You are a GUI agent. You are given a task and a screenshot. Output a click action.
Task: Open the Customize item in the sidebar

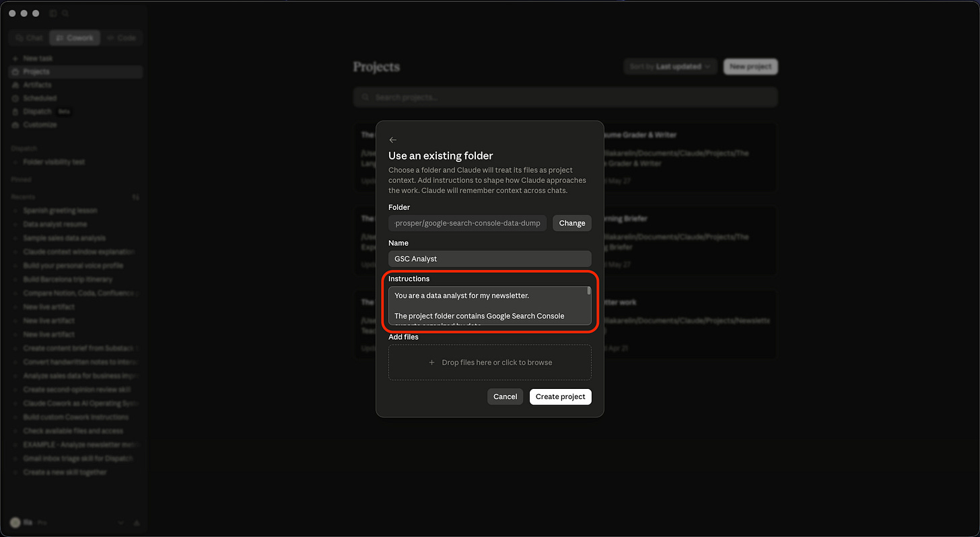[76, 125]
